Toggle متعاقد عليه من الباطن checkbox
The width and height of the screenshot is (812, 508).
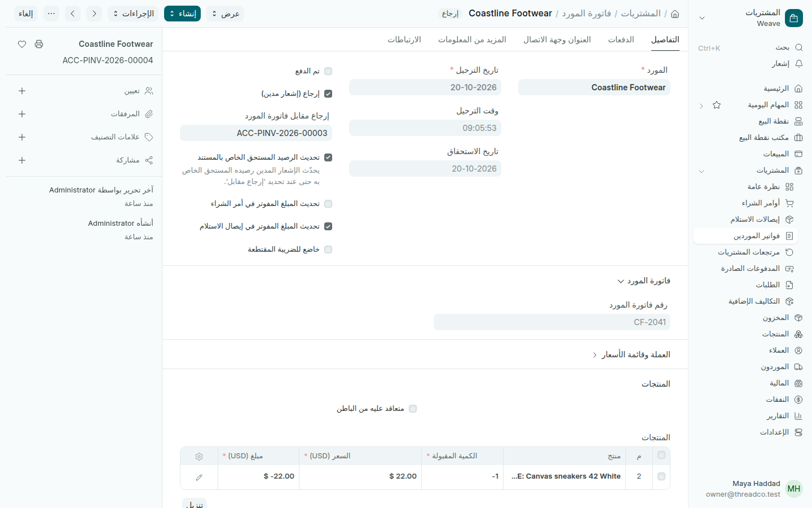tap(413, 409)
